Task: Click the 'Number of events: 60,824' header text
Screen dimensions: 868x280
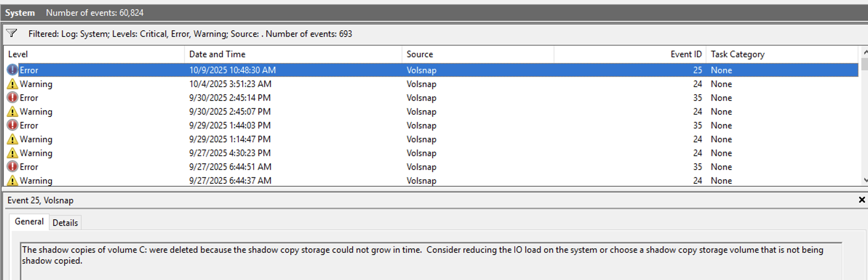Action: (95, 13)
